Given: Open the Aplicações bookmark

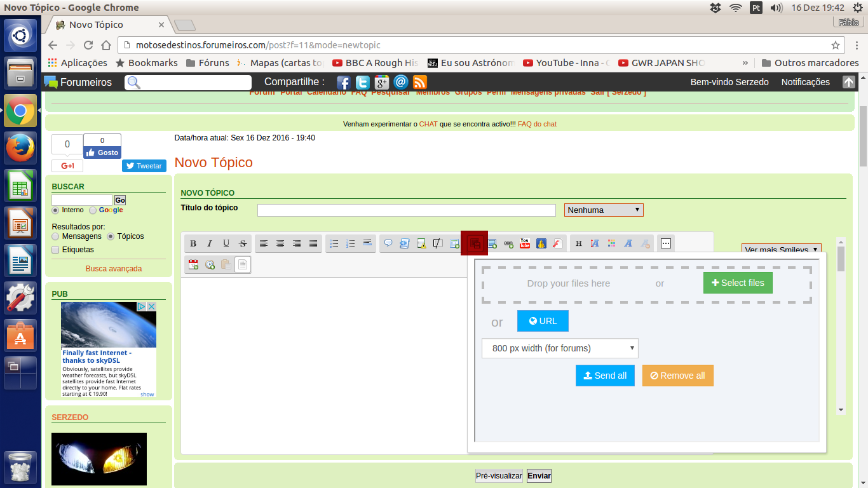Looking at the screenshot, I should pyautogui.click(x=78, y=63).
